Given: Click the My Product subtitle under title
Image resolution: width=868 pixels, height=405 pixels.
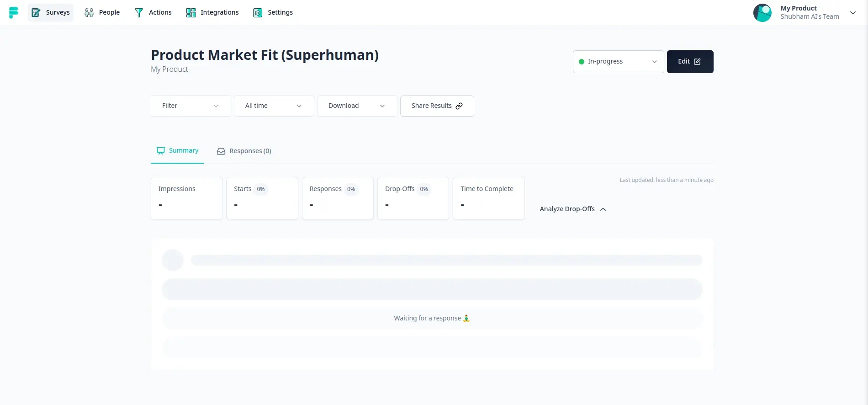Looking at the screenshot, I should click(x=169, y=69).
